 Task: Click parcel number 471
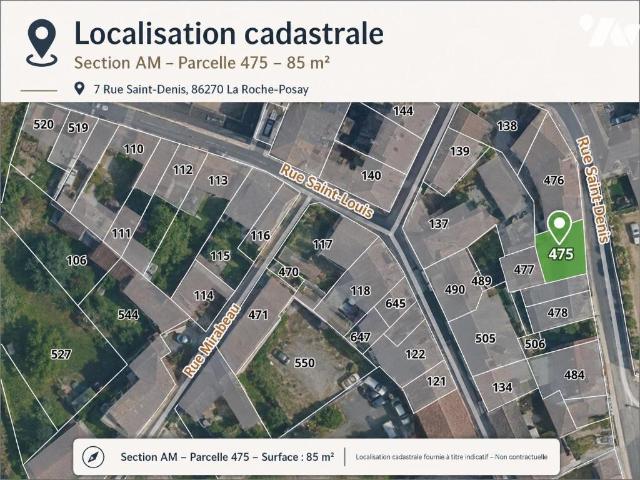[258, 314]
